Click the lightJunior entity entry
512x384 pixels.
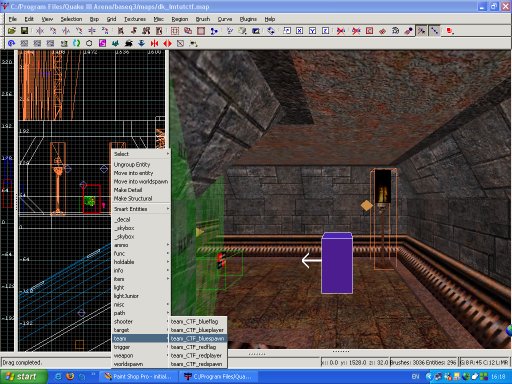141,296
